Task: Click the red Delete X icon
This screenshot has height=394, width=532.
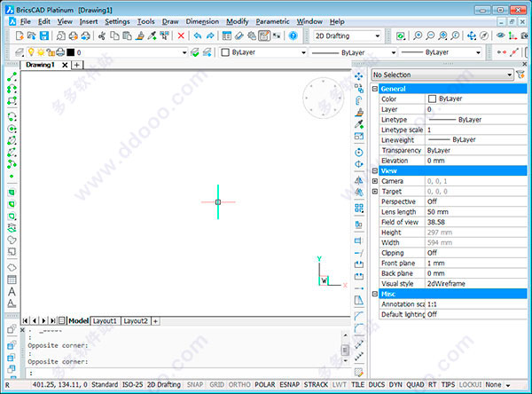Action: coord(181,35)
